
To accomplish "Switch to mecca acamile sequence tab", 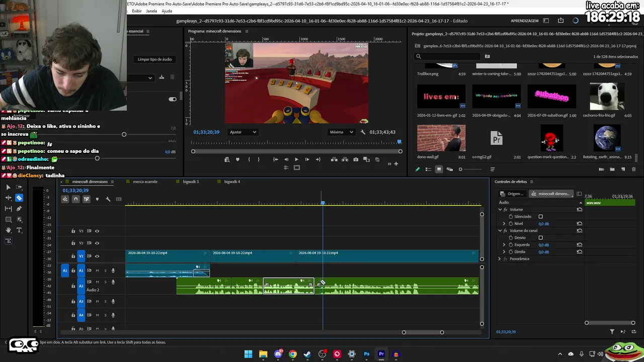I will point(145,182).
